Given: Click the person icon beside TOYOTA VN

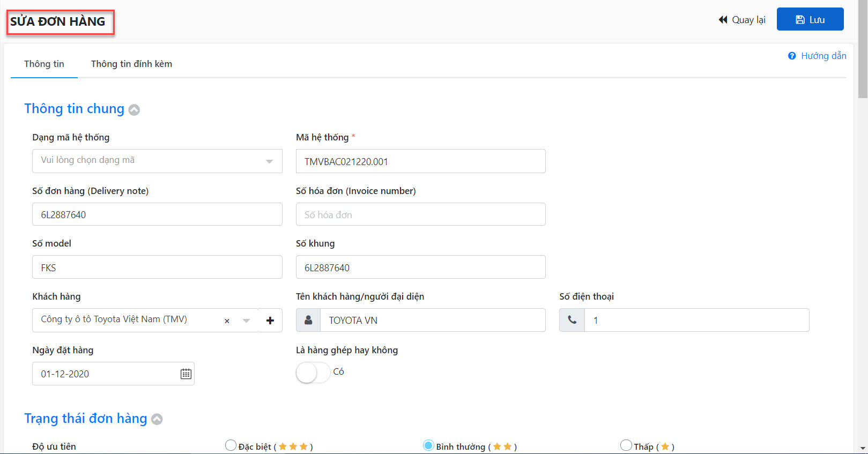Looking at the screenshot, I should (308, 320).
